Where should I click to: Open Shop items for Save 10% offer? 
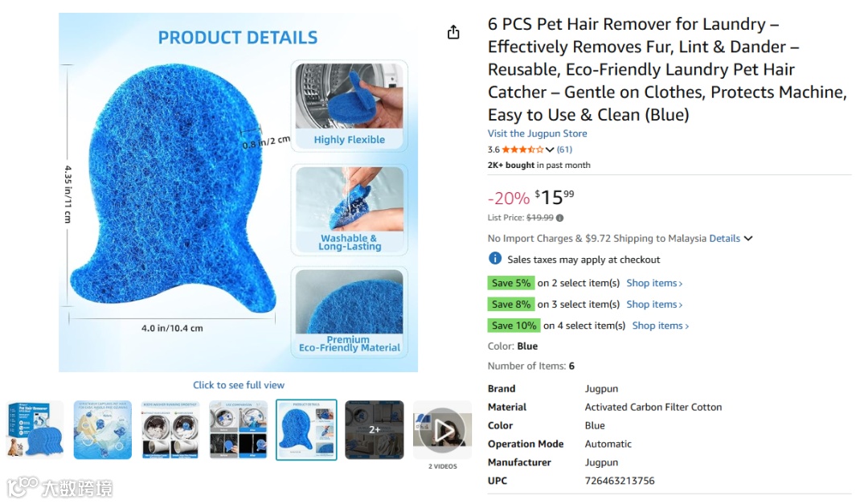(x=661, y=326)
